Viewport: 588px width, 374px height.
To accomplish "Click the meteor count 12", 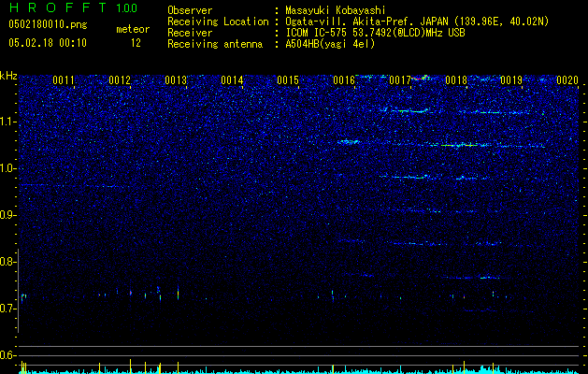I will click(136, 43).
